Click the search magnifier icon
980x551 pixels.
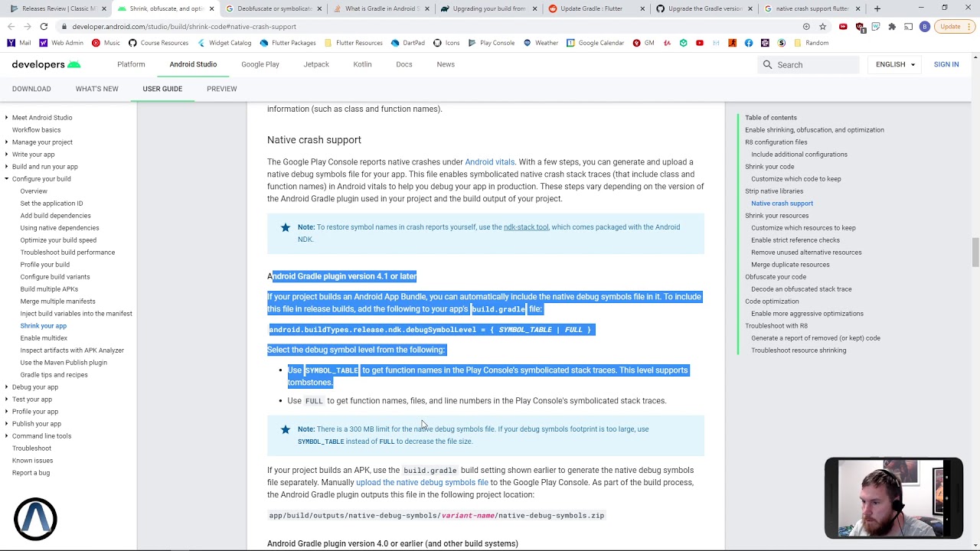click(x=767, y=64)
